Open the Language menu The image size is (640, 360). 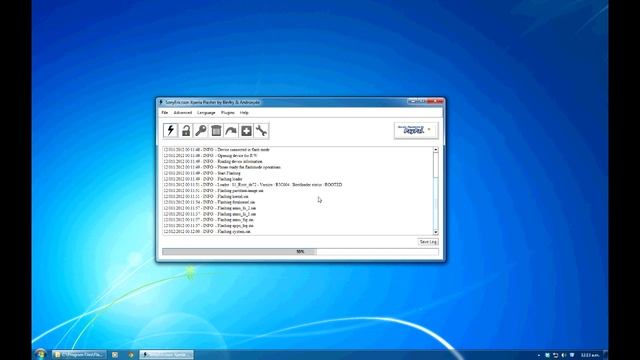tap(206, 113)
